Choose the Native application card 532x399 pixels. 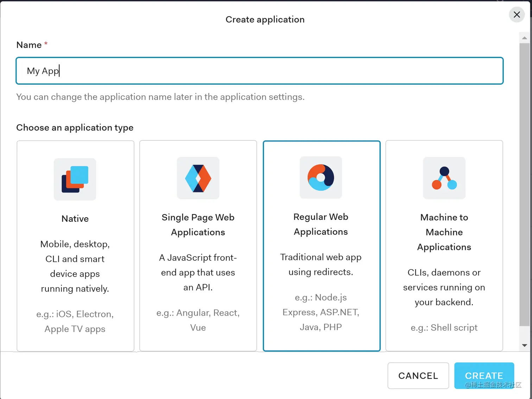point(75,246)
